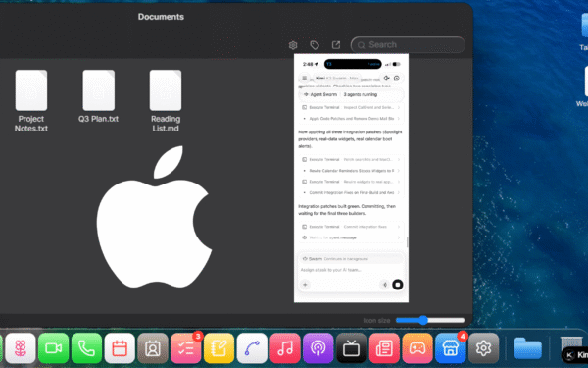Open FaceTime video icon in Dock
This screenshot has height=368, width=588.
[53, 348]
